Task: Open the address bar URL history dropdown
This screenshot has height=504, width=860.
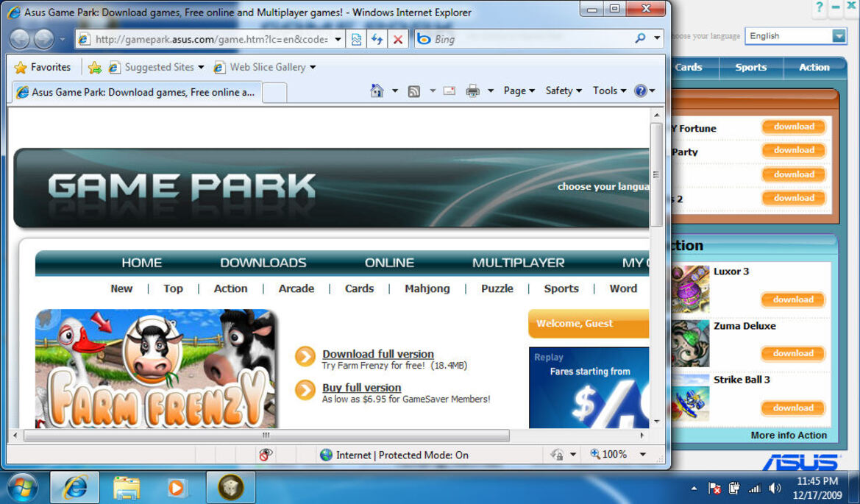Action: [x=338, y=39]
